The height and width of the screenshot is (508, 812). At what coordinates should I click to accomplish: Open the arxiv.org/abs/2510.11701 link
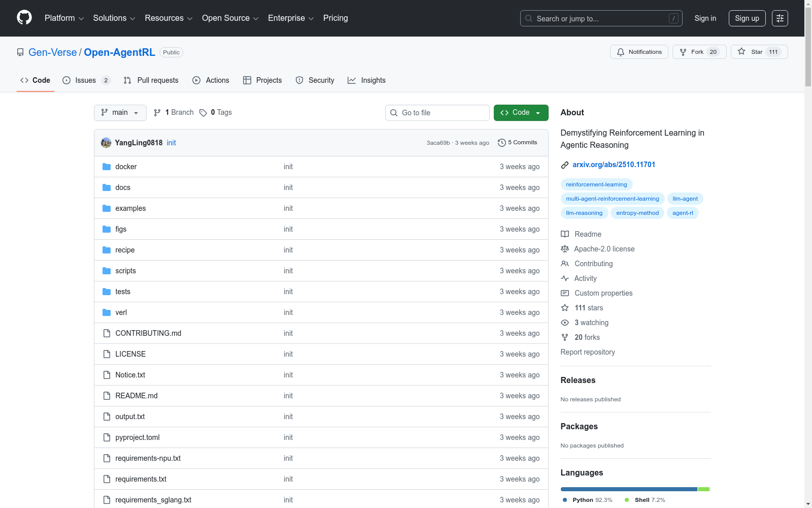(x=614, y=165)
